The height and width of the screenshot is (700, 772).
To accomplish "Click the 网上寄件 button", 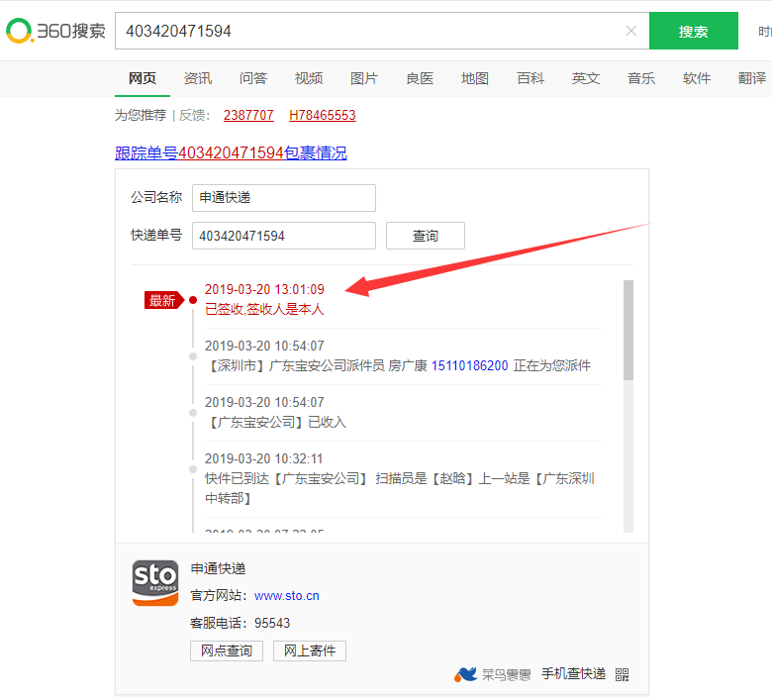I will 309,651.
